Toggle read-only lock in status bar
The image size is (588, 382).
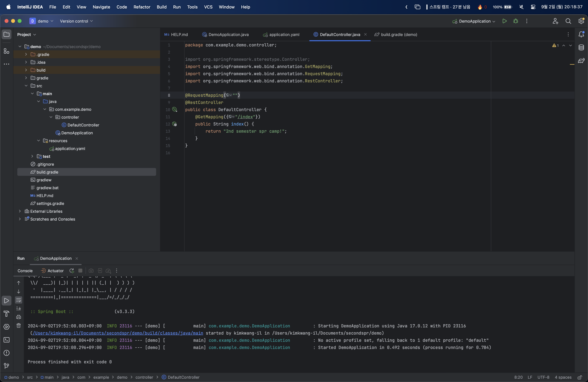coord(580,377)
